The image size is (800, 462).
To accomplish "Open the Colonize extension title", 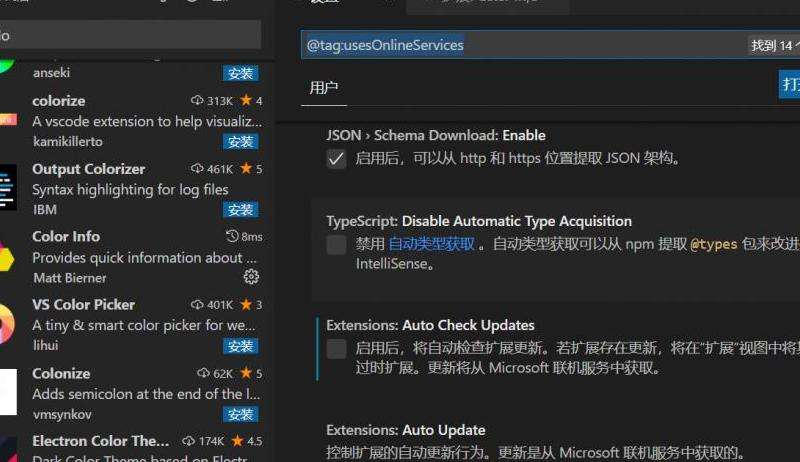I will (61, 373).
